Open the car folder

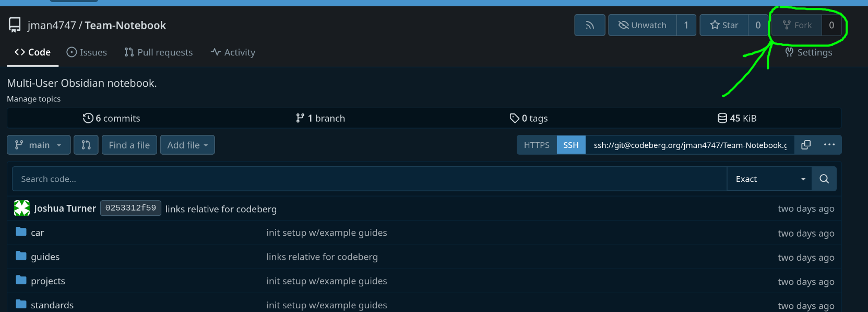tap(38, 233)
